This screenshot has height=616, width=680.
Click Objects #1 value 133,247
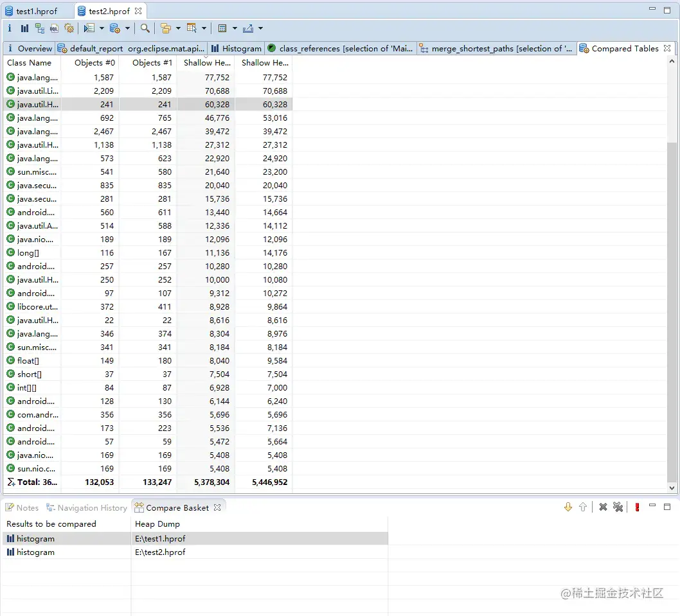(x=157, y=482)
